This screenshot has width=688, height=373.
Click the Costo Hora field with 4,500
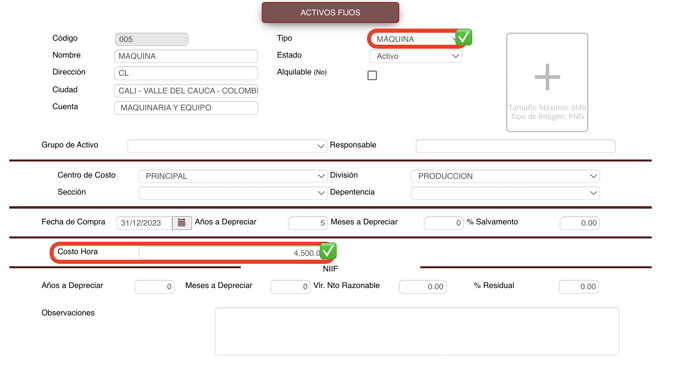tap(232, 253)
